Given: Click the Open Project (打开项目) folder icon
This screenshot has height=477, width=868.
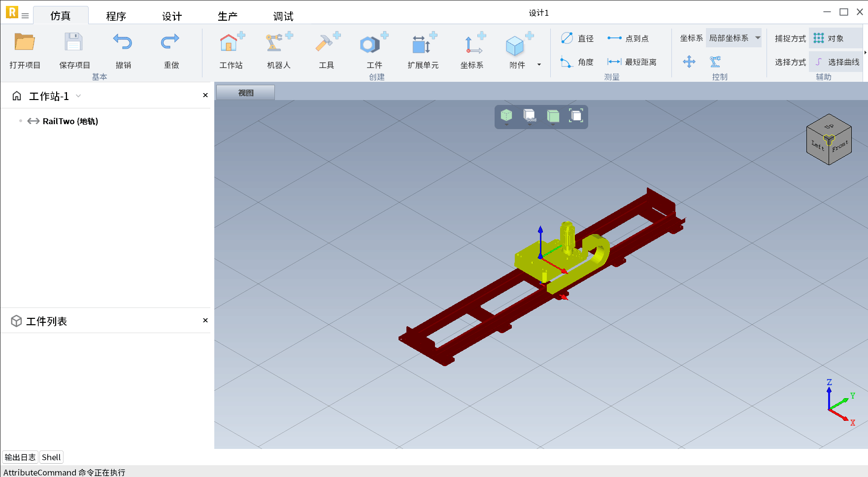Looking at the screenshot, I should 25,43.
